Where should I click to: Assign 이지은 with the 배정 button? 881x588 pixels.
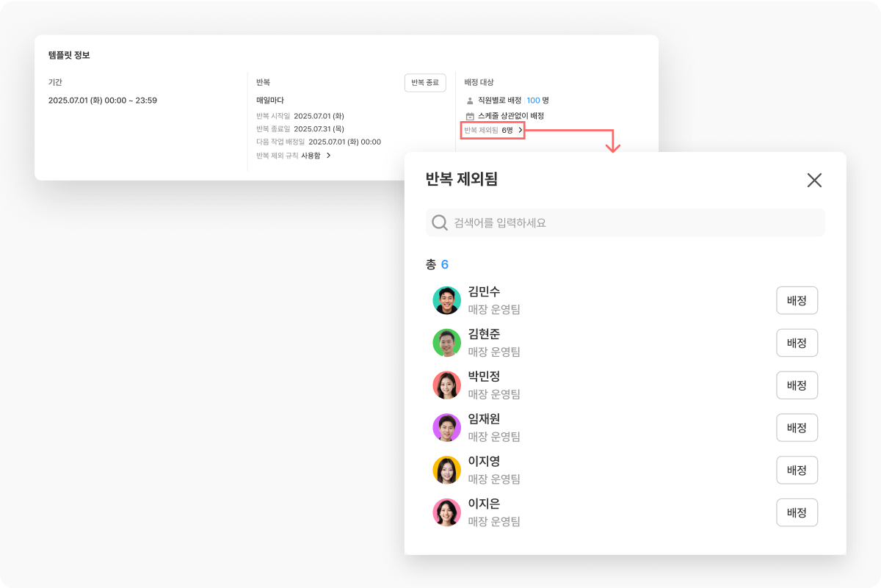797,512
